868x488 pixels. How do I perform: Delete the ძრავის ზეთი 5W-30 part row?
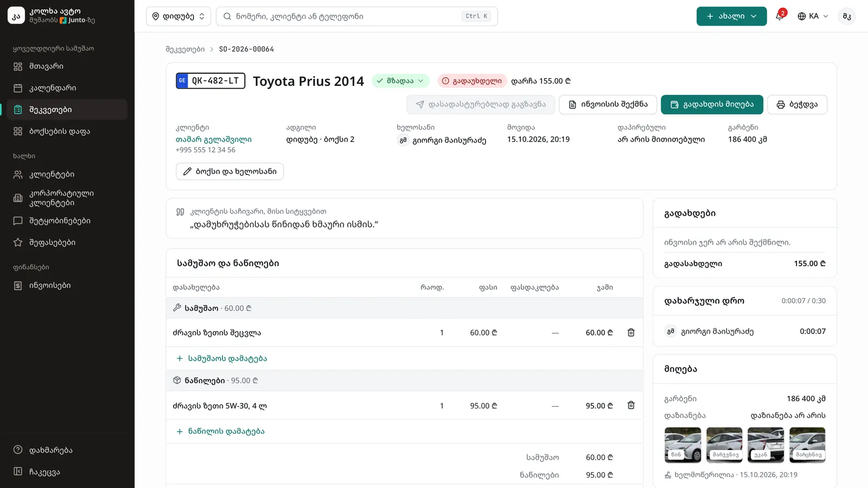point(631,405)
